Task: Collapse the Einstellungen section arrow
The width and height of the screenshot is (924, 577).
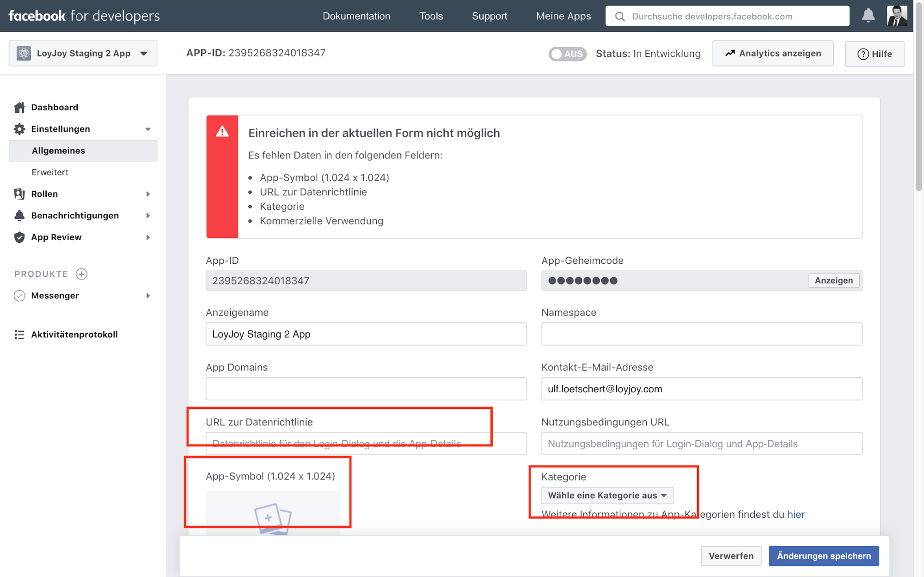Action: (148, 129)
